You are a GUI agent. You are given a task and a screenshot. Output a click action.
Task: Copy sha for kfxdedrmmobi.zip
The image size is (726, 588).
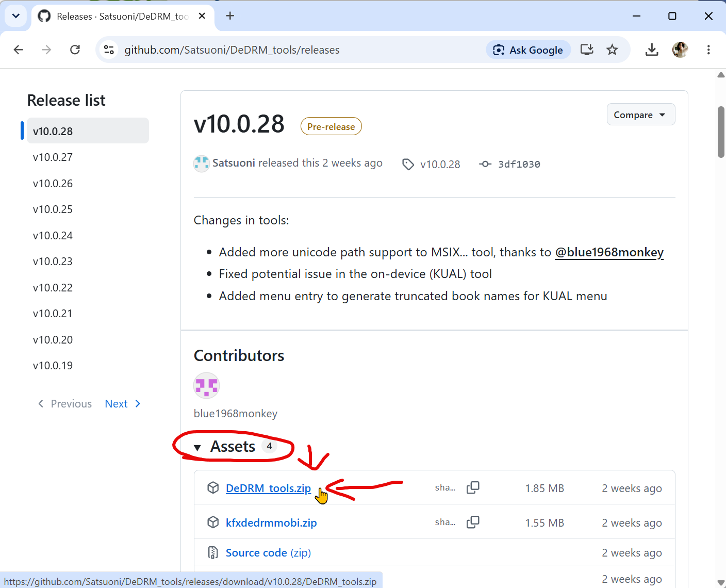coord(473,522)
